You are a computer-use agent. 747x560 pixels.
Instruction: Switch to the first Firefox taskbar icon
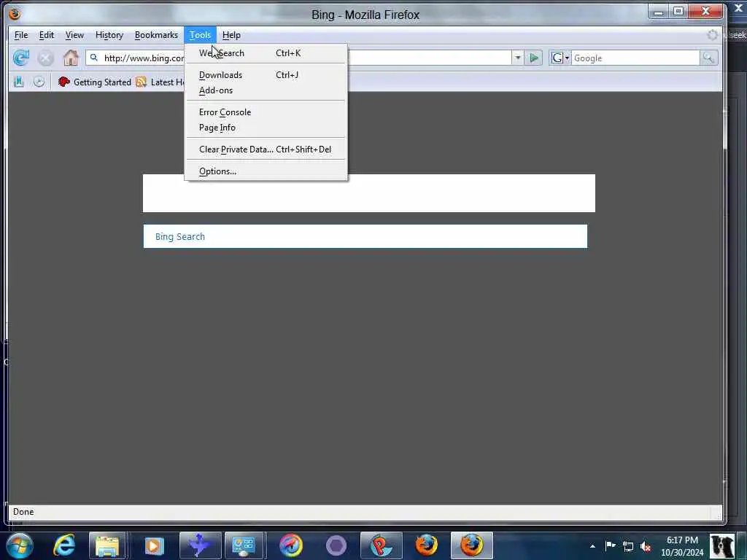(426, 545)
